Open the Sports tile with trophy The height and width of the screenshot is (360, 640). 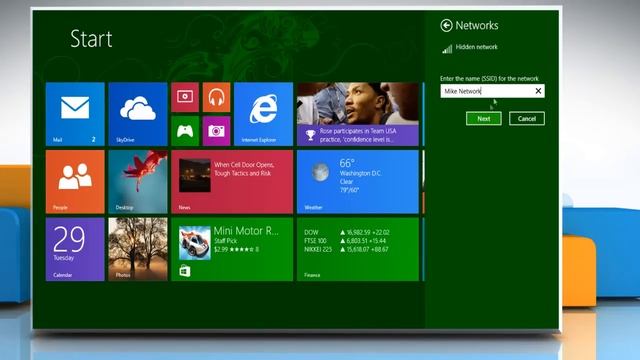(x=358, y=114)
